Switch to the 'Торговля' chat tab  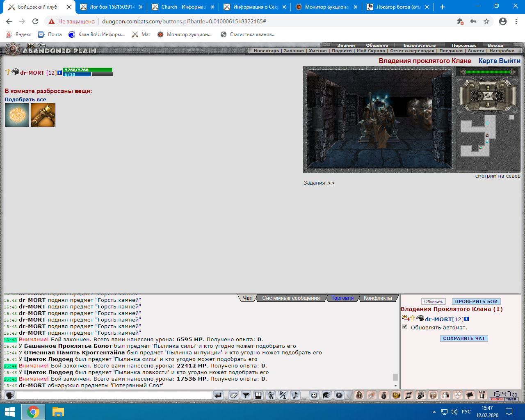pos(342,298)
